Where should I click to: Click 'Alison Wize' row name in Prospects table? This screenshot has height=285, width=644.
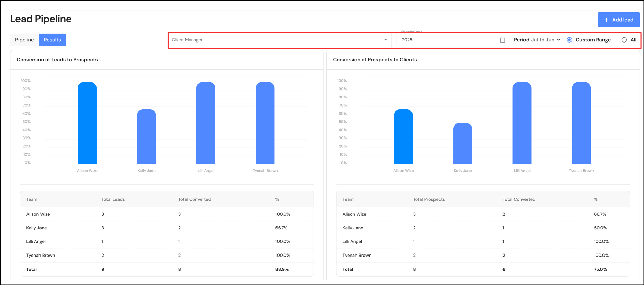pyautogui.click(x=354, y=214)
